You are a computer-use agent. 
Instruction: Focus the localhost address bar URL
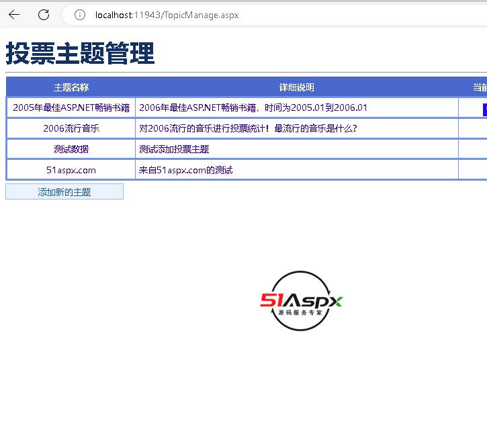click(x=167, y=15)
